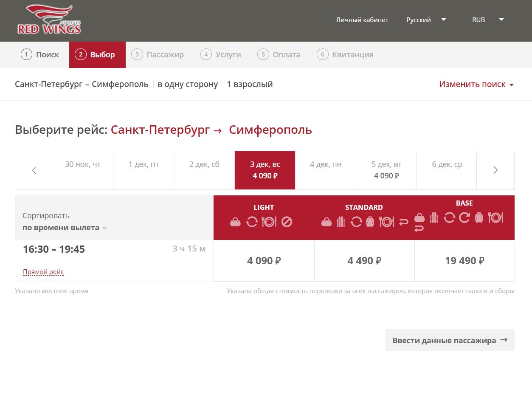Click the Ввести данные пассажира button
Screen dimensions: 532x398
[450, 340]
